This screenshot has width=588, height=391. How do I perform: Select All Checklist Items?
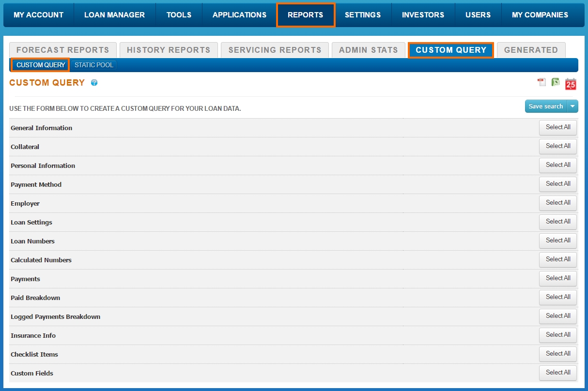(x=558, y=354)
